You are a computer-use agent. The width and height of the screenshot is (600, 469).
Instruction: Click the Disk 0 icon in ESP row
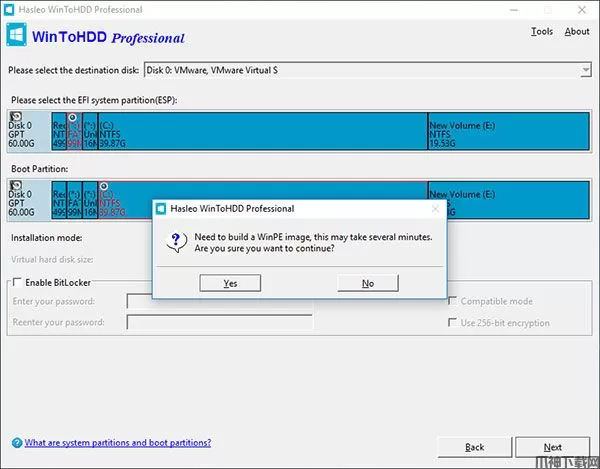coord(17,116)
